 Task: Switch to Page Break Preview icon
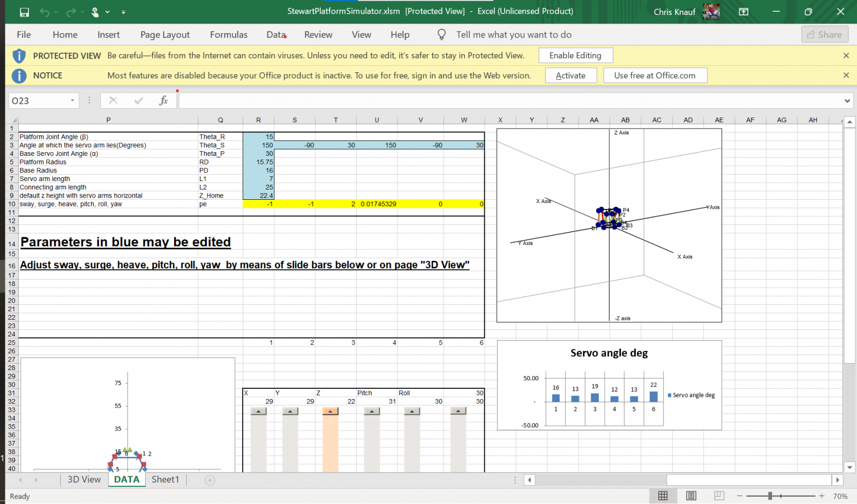tap(719, 496)
